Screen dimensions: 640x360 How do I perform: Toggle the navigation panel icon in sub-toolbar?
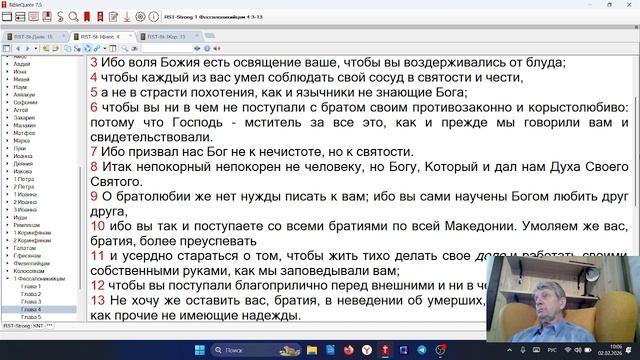[x=7, y=49]
